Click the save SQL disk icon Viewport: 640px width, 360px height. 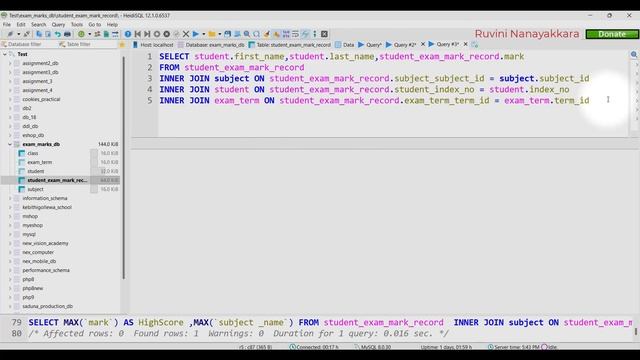point(227,34)
